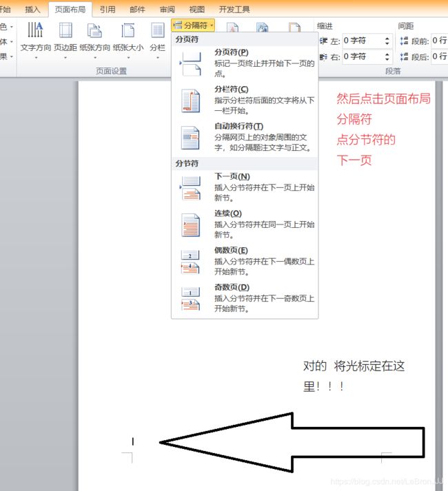Screen dimensions: 448x491
Task: Expand the 纸张大小 dropdown arrow
Action: [128, 58]
